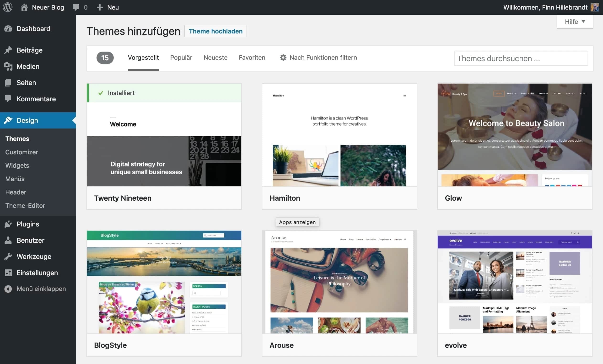Open the Dashboard via its gauge icon
The width and height of the screenshot is (603, 364).
click(8, 29)
